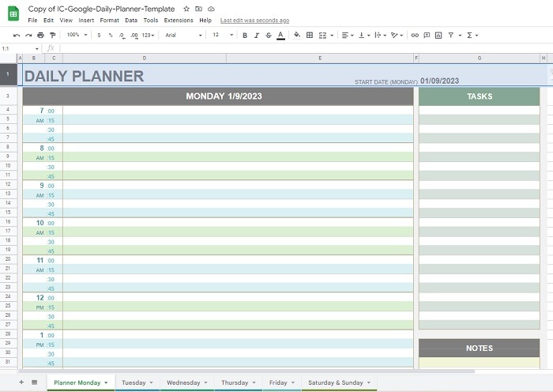
Task: Redo the last action
Action: pos(28,36)
